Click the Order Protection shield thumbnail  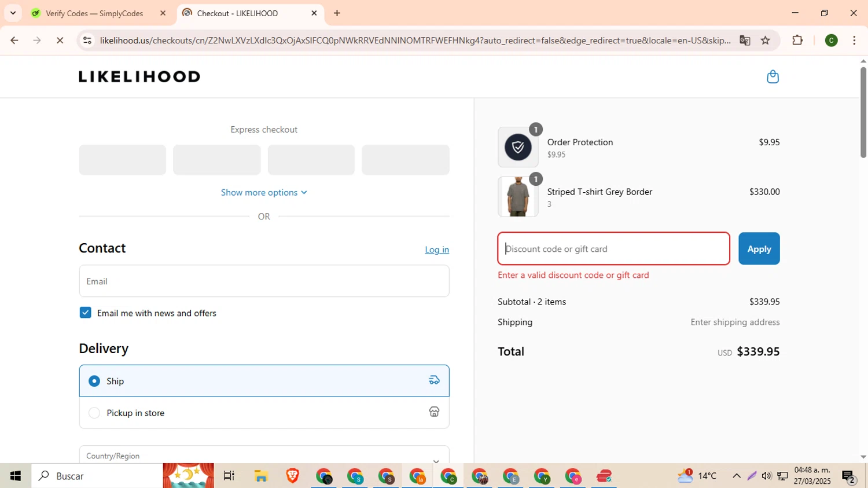click(x=518, y=147)
